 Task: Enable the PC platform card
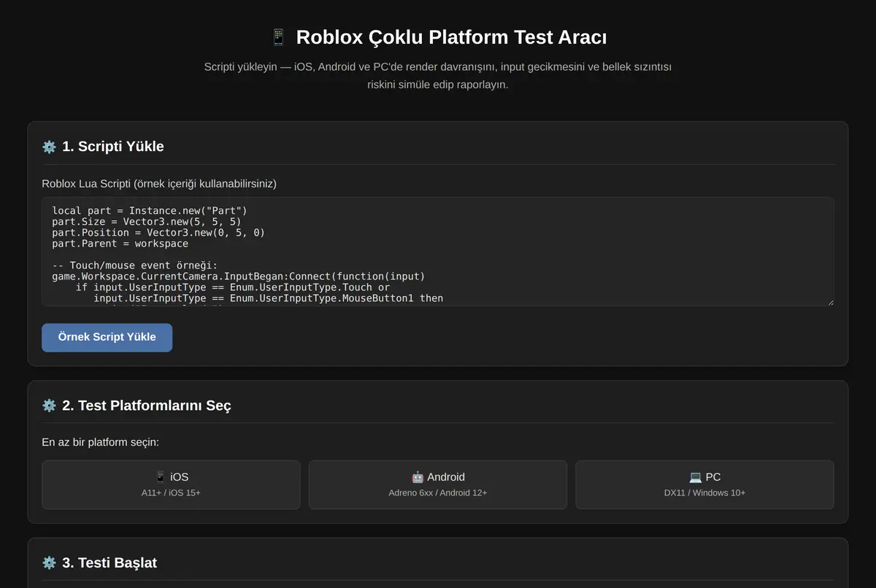click(704, 484)
